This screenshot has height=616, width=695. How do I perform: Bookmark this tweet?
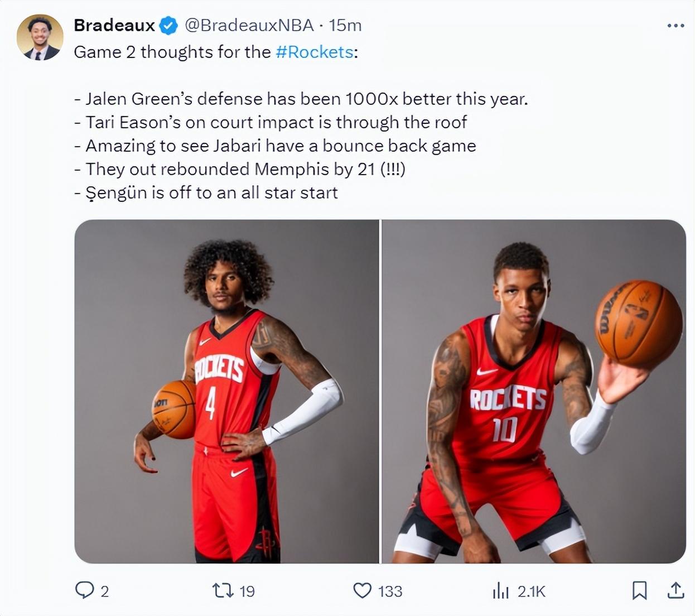pyautogui.click(x=640, y=590)
